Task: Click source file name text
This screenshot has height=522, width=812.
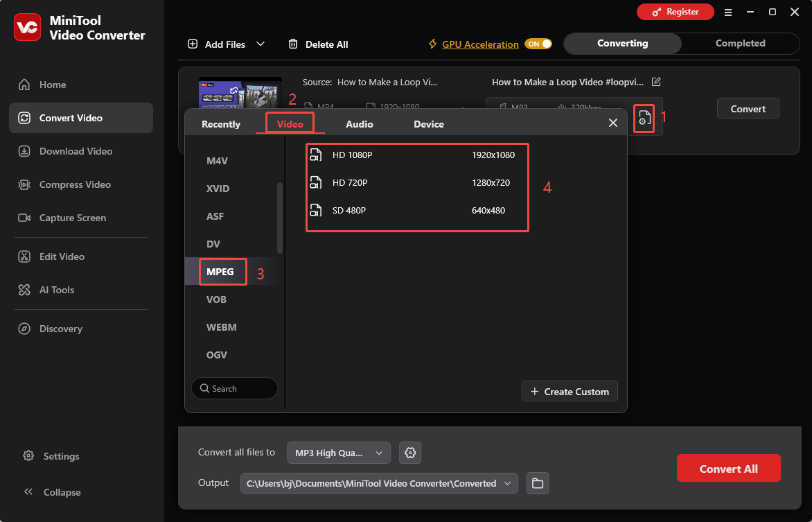Action: 387,82
